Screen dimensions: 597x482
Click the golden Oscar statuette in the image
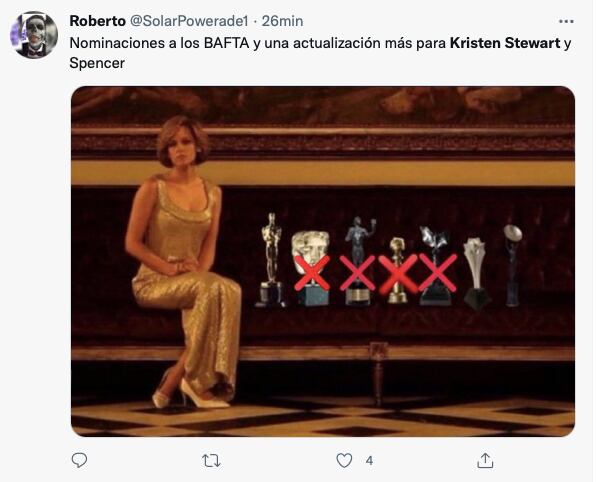point(271,260)
